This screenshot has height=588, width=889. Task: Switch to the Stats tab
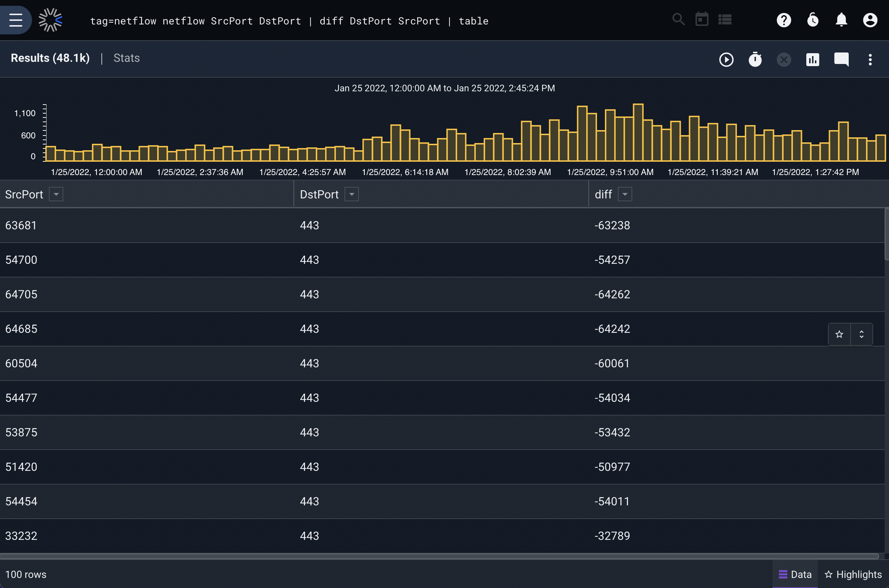(127, 58)
